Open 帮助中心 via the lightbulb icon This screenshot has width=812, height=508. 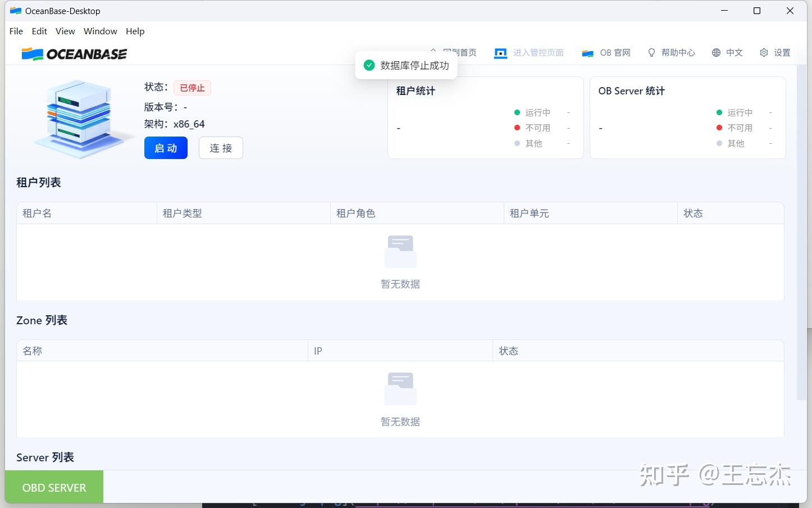pos(651,52)
